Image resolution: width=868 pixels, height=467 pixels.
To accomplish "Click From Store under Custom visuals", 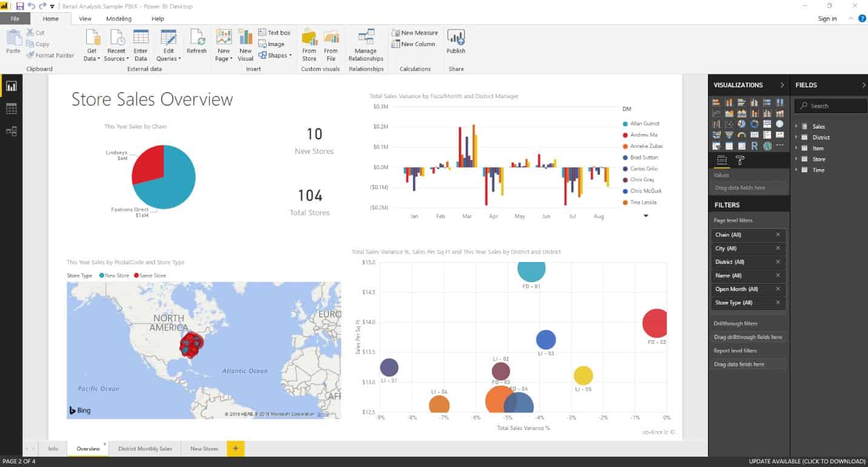I will click(x=309, y=45).
